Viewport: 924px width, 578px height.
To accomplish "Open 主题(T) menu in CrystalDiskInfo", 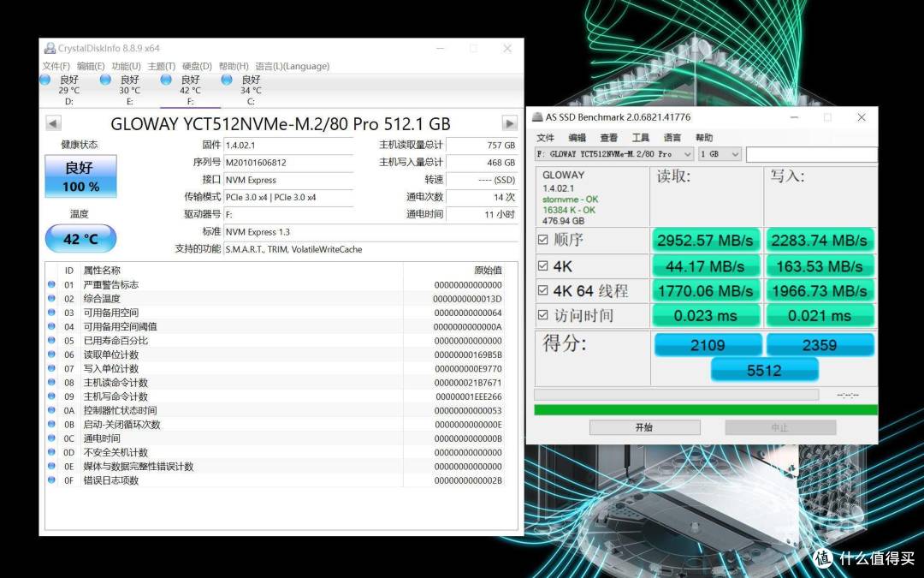I will coord(162,66).
